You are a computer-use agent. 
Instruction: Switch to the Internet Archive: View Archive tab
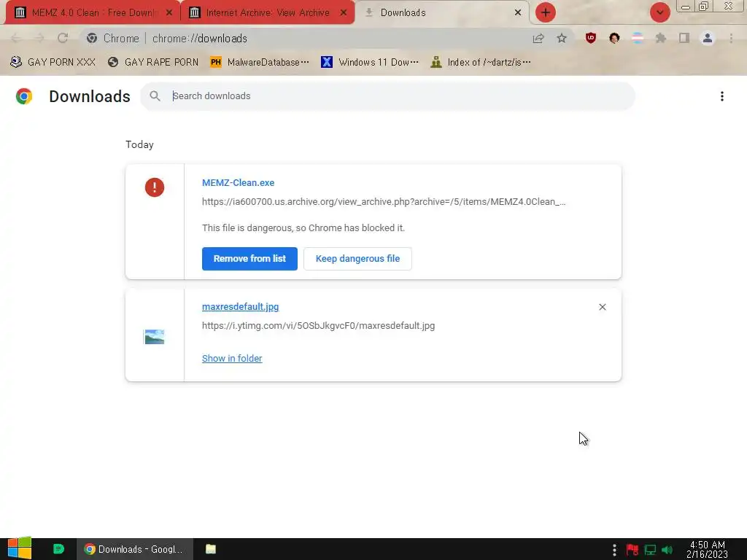pyautogui.click(x=267, y=13)
